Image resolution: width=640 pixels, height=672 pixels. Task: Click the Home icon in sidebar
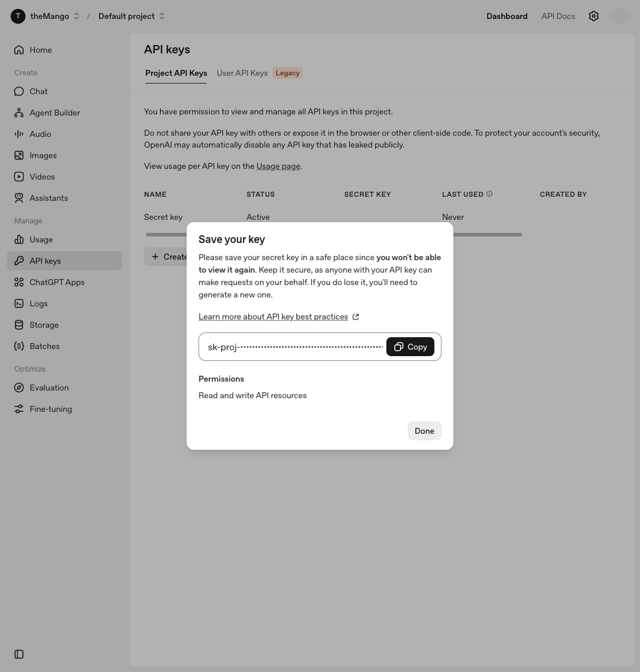[x=19, y=50]
